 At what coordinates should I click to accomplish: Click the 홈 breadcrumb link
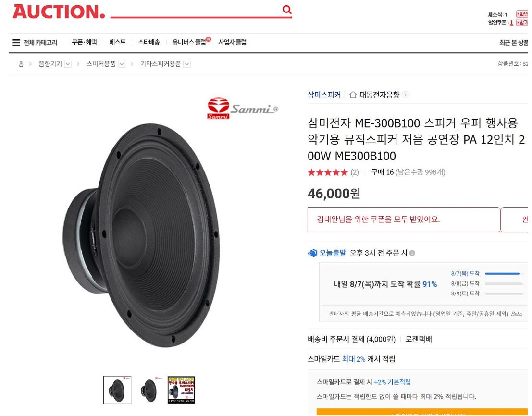21,64
